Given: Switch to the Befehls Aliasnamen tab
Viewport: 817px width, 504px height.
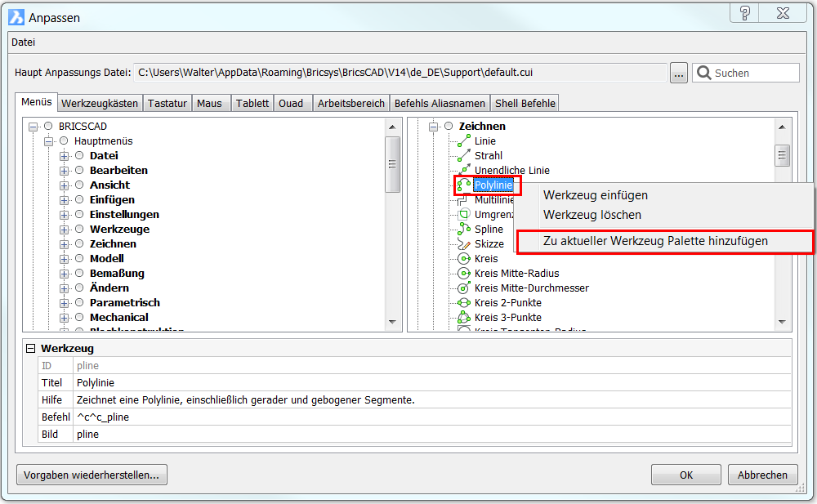Looking at the screenshot, I should (440, 103).
